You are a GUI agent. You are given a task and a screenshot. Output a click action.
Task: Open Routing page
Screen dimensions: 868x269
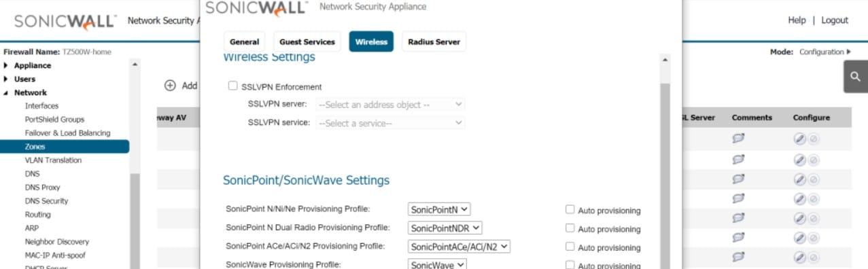pyautogui.click(x=37, y=215)
